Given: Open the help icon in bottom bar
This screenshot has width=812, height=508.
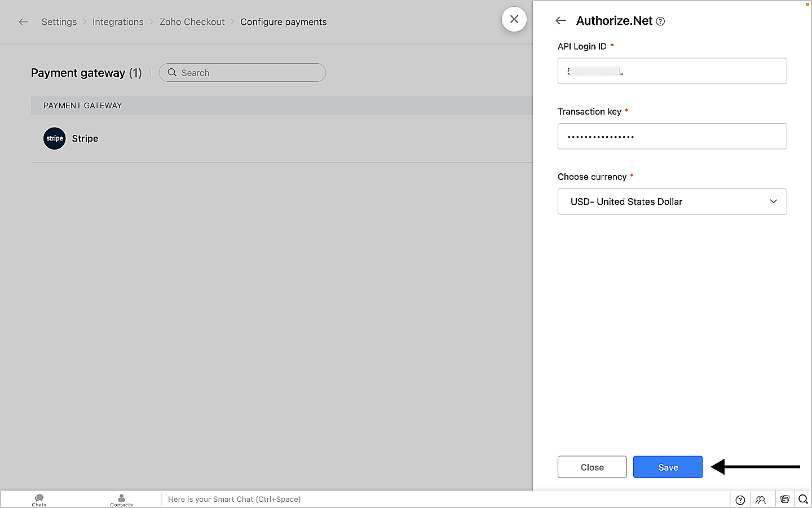Looking at the screenshot, I should 740,500.
